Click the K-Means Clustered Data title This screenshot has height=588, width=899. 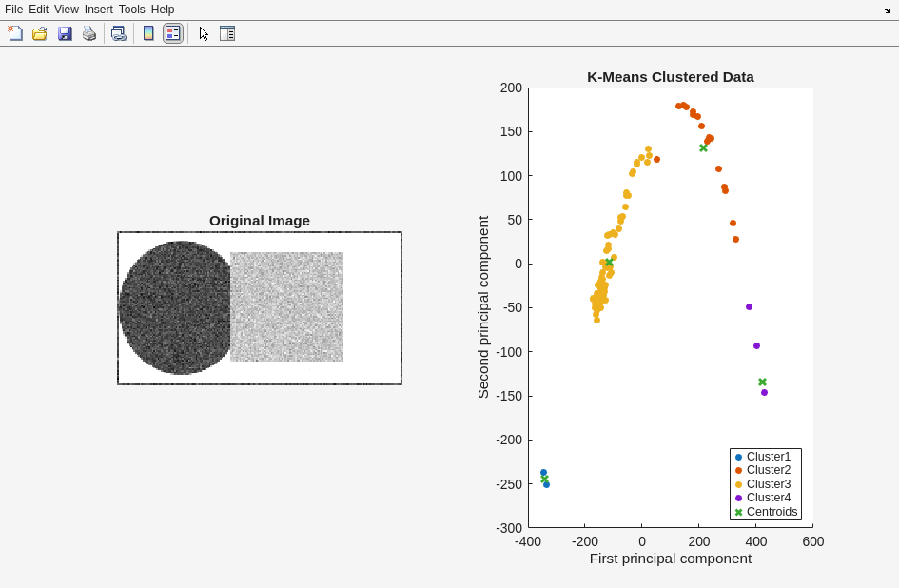pyautogui.click(x=670, y=77)
